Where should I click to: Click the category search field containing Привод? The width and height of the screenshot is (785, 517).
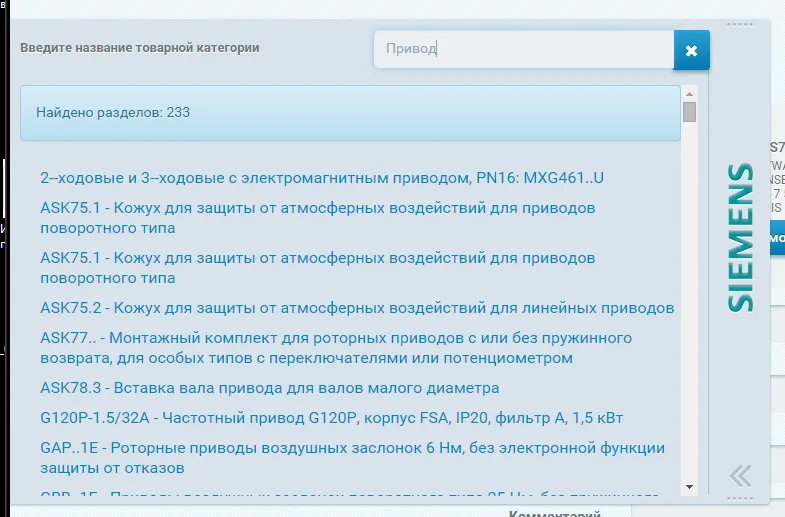(524, 49)
